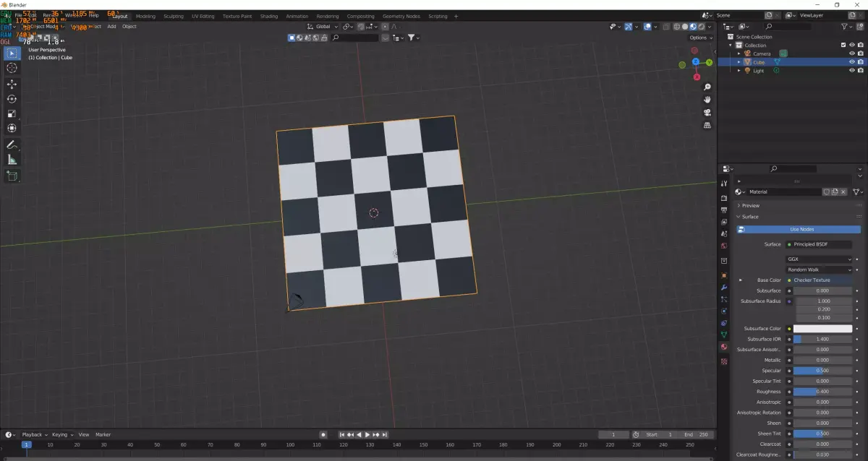Open the Random Walk subsurface method dropdown

(x=820, y=270)
